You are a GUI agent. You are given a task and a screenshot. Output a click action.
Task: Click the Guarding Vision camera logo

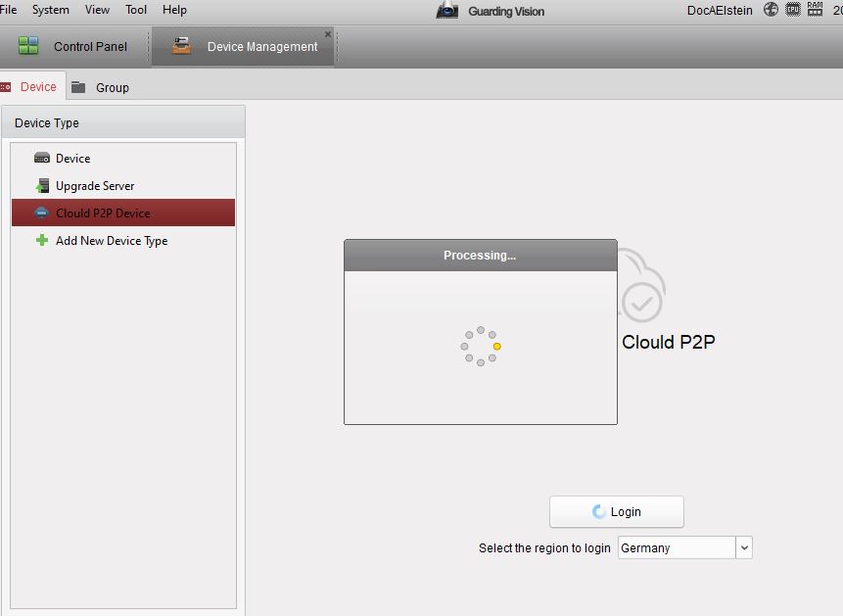(x=447, y=10)
